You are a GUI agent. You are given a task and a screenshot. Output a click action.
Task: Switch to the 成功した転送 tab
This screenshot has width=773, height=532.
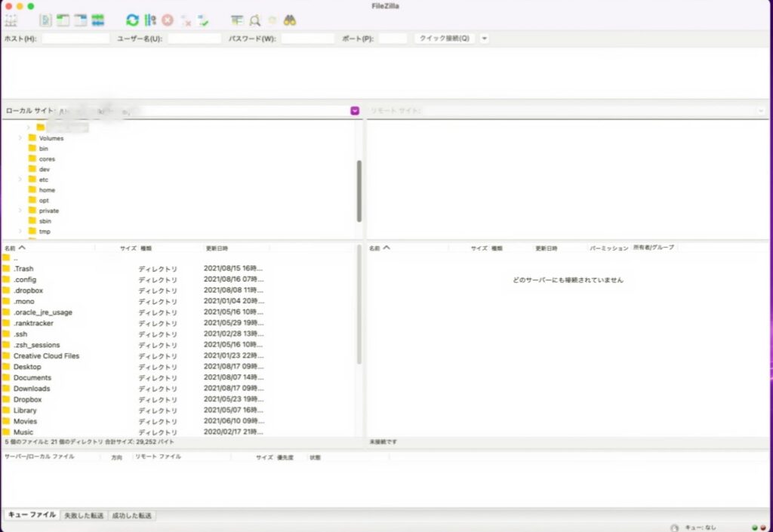tap(131, 515)
